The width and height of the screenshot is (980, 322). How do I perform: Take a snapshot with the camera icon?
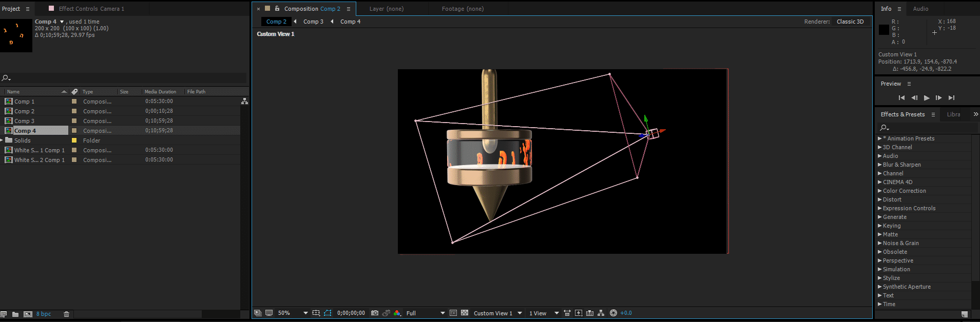pyautogui.click(x=375, y=313)
